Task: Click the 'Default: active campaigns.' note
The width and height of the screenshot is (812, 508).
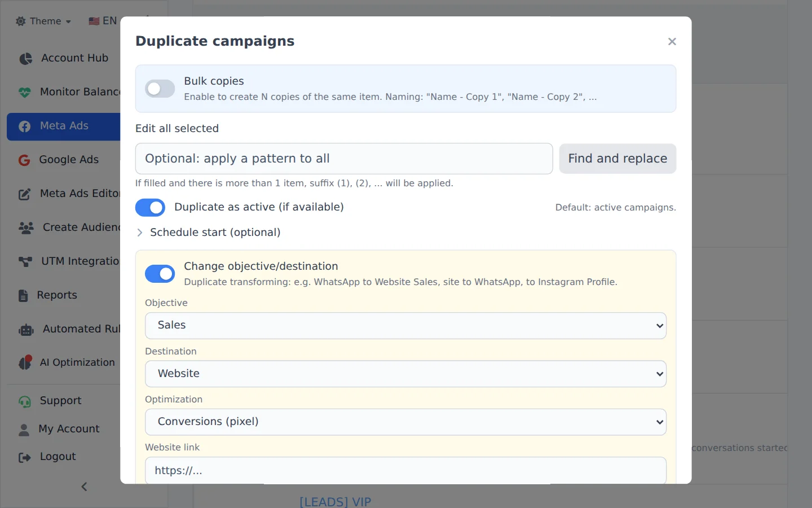Action: (x=615, y=208)
